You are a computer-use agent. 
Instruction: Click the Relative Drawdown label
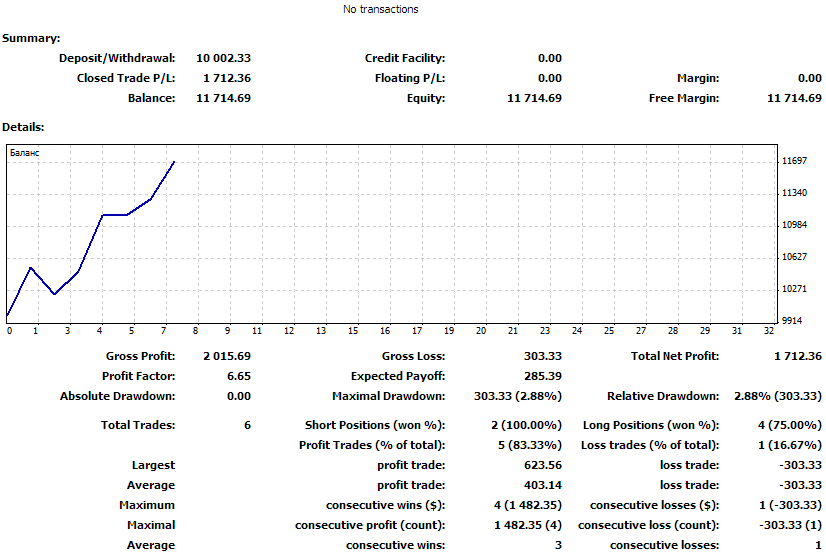click(x=663, y=397)
